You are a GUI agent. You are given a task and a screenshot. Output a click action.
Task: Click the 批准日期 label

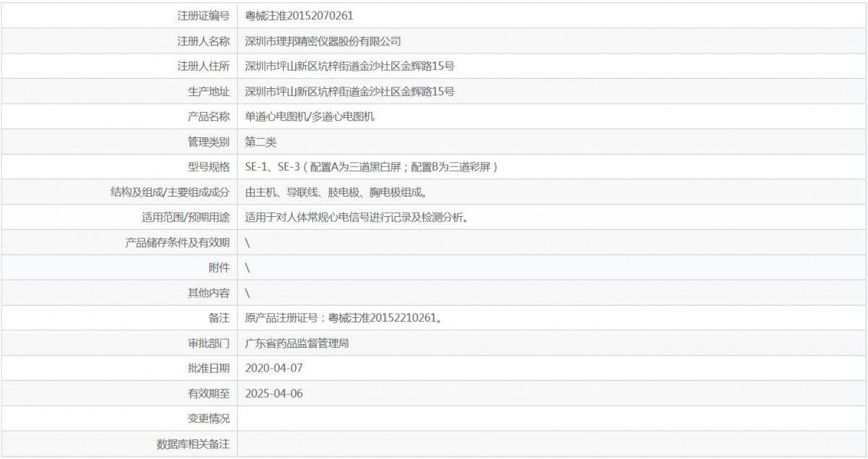click(x=208, y=369)
